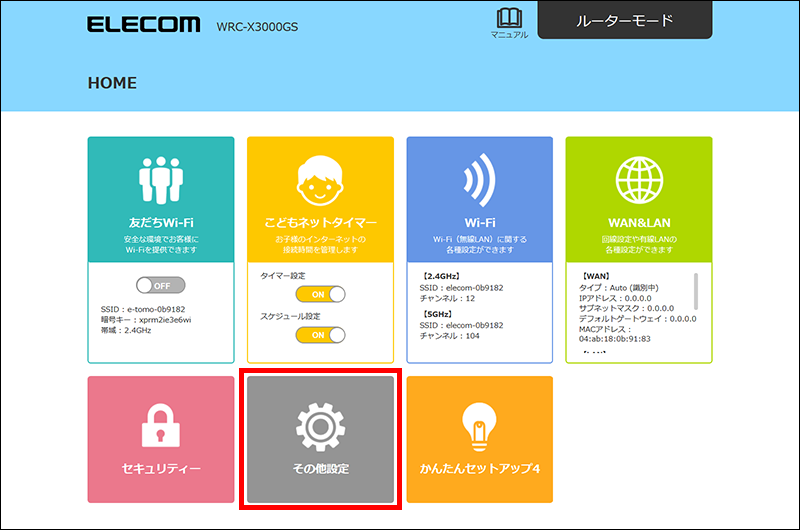800x530 pixels.
Task: Click the WAN info panel scrollbar
Action: point(695,291)
